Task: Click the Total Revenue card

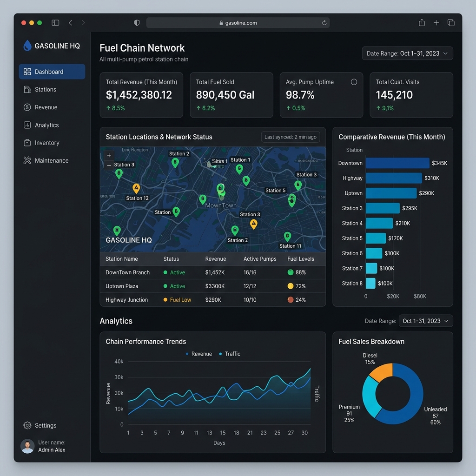Action: click(x=141, y=95)
